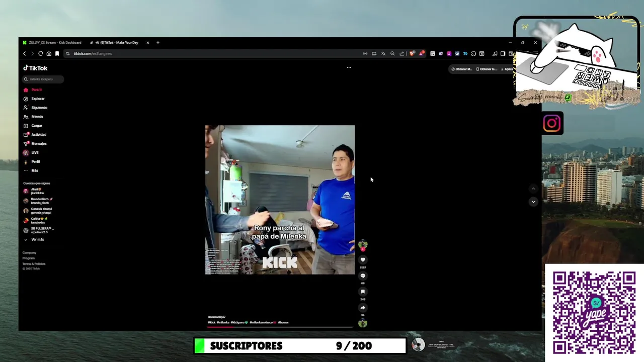
Task: Open the Brave Rewards triangle icon
Action: 422,53
